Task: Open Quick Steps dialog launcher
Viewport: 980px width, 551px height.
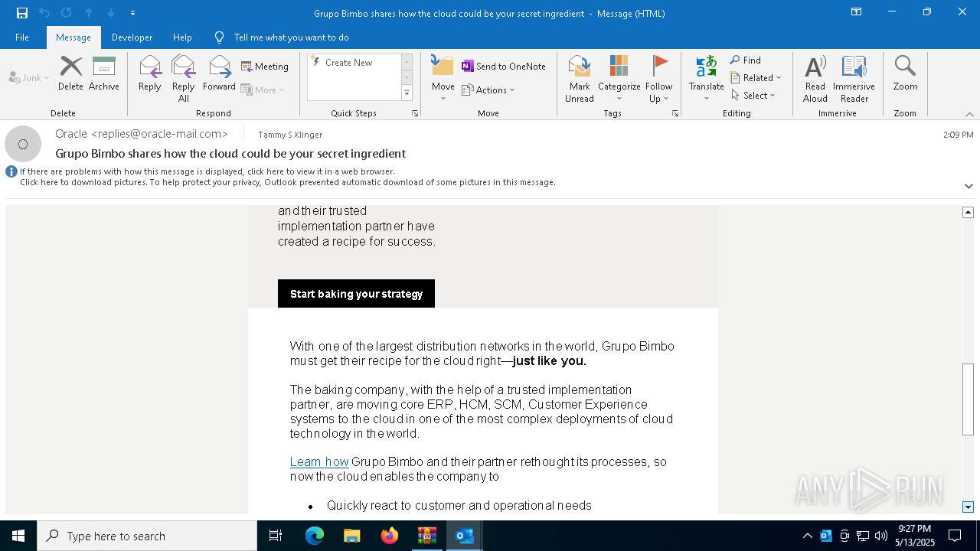Action: (x=415, y=113)
